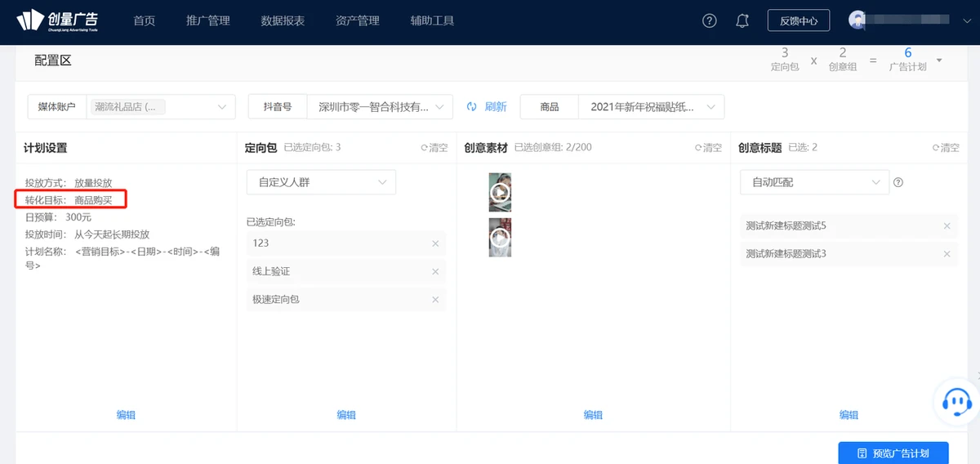Viewport: 980px width, 464px height.
Task: Remove the 极速定向包 targeting package
Action: 435,300
